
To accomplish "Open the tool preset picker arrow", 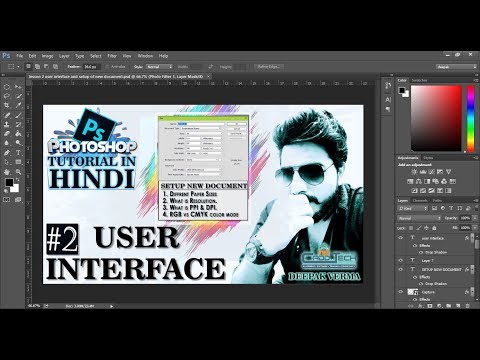I will pyautogui.click(x=18, y=67).
